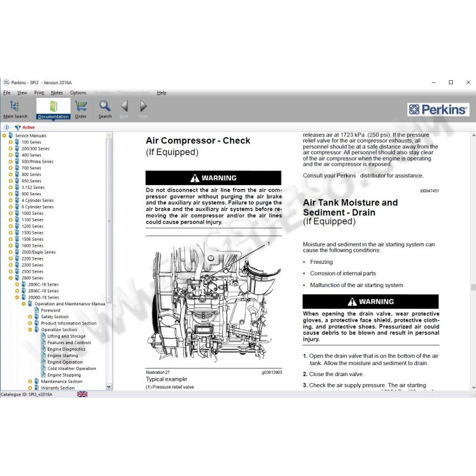Click the document pane scrollbar thumb
476x476 pixels.
473,287
